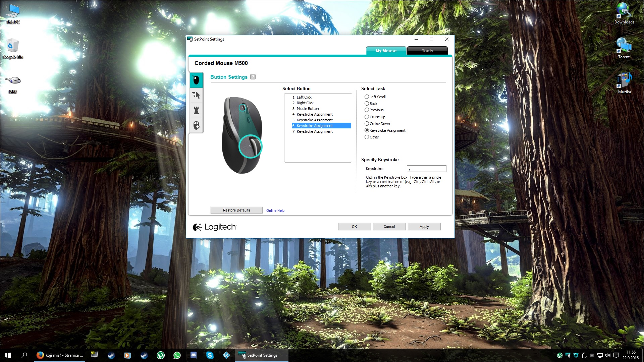Viewport: 644px width, 362px height.
Task: Select the Left Scroll task option
Action: click(x=367, y=97)
